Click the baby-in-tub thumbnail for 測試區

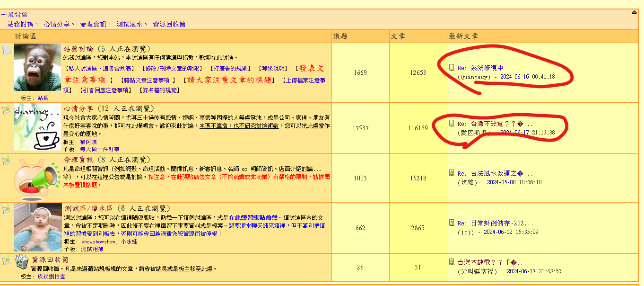pyautogui.click(x=37, y=227)
